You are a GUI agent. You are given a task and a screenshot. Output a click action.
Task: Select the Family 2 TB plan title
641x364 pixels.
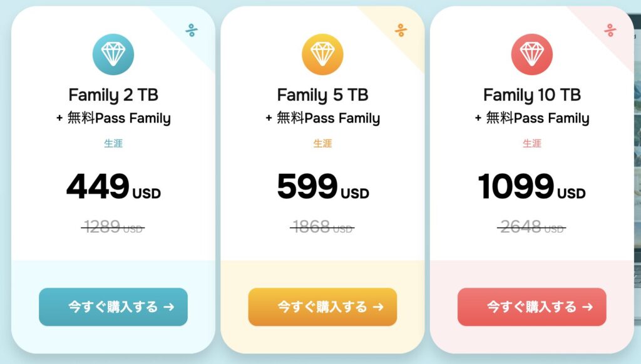113,95
